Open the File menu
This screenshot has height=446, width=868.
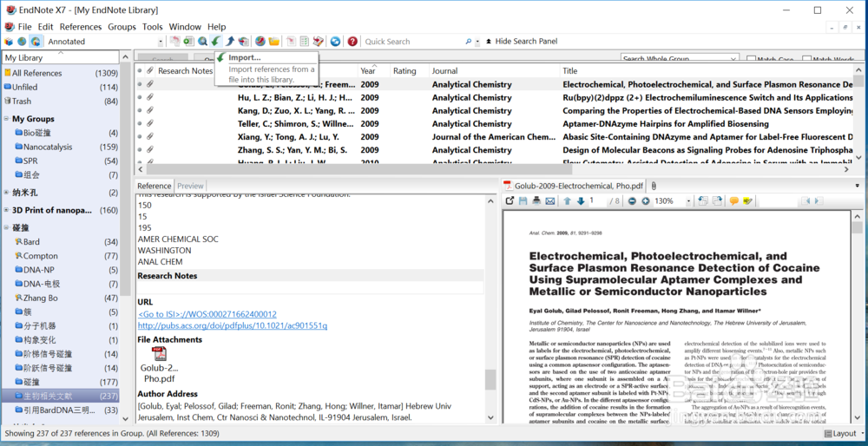click(x=24, y=27)
